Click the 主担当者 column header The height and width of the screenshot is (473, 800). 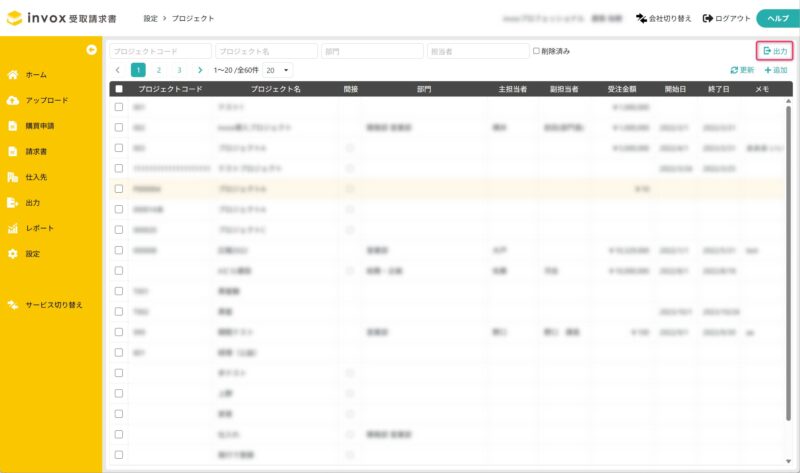(x=513, y=89)
